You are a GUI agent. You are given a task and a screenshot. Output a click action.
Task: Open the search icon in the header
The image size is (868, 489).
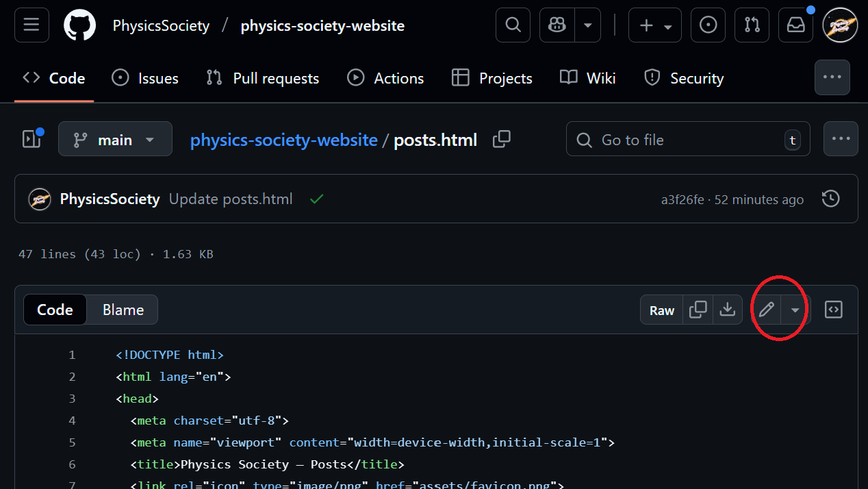coord(513,25)
